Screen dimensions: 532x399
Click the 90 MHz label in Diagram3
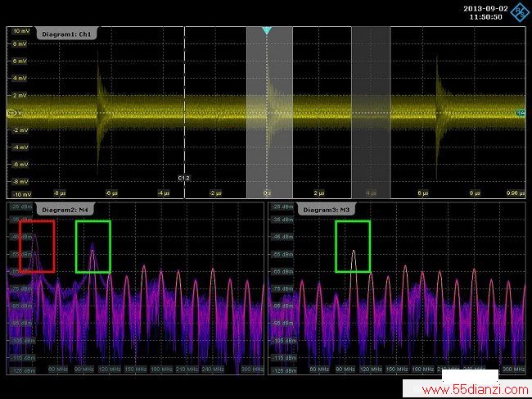click(345, 370)
